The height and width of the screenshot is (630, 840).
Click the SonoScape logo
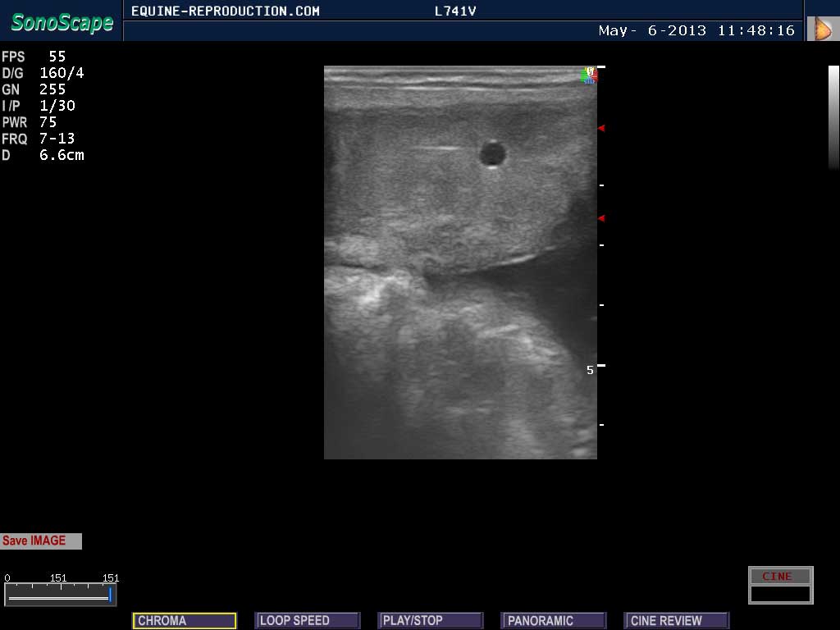[x=61, y=22]
